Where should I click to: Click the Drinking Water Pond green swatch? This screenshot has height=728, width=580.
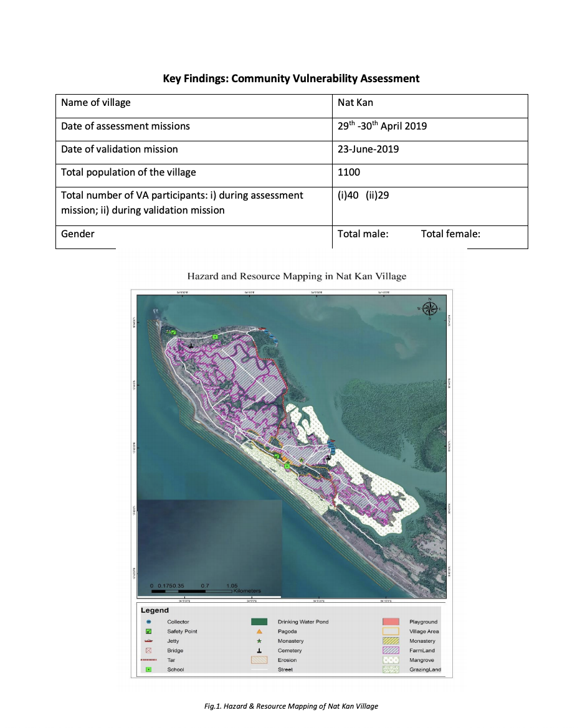[x=259, y=622]
